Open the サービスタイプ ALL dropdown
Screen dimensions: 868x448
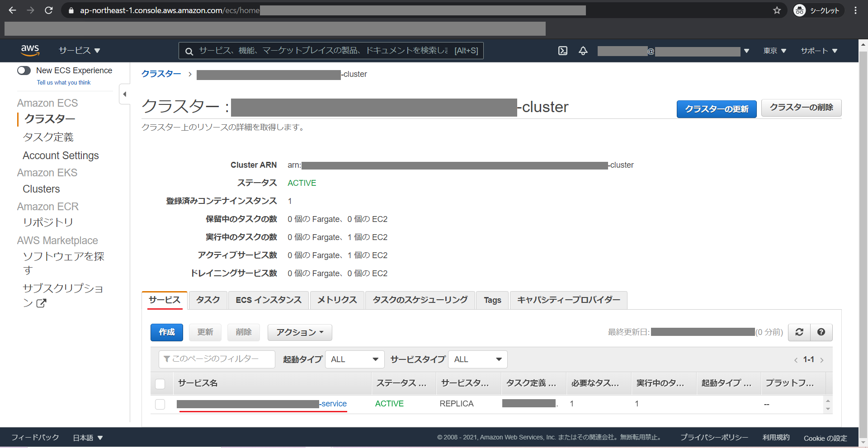click(x=478, y=359)
